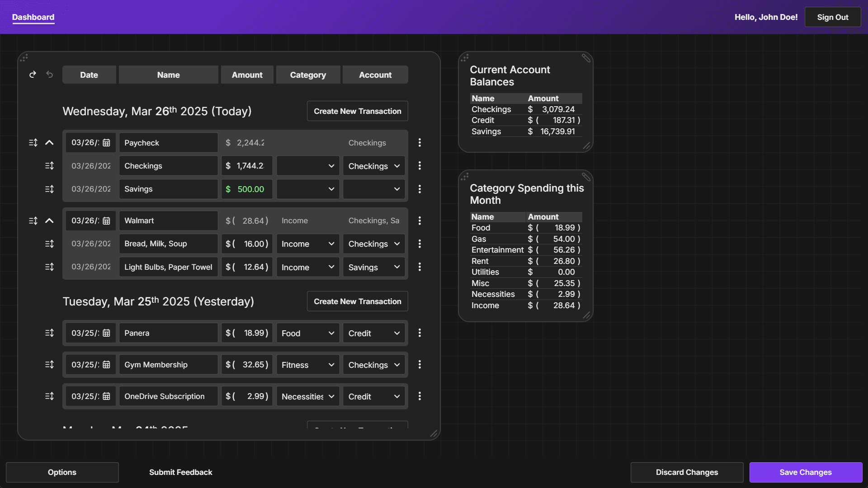Click the Panera name field

(169, 333)
